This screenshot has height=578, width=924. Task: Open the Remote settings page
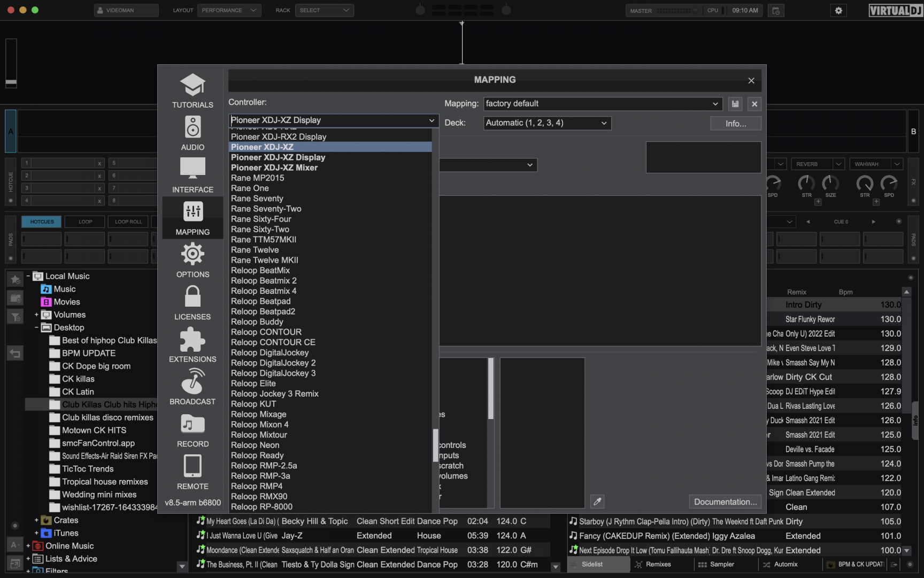tap(192, 472)
